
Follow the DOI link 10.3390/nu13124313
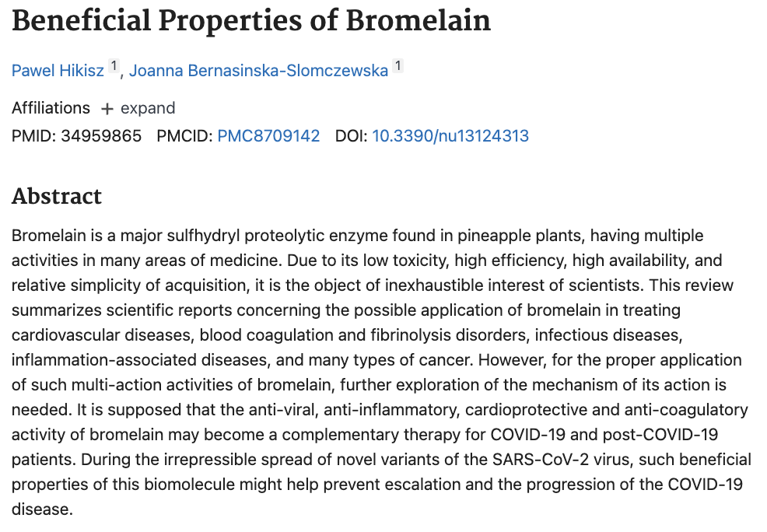450,136
